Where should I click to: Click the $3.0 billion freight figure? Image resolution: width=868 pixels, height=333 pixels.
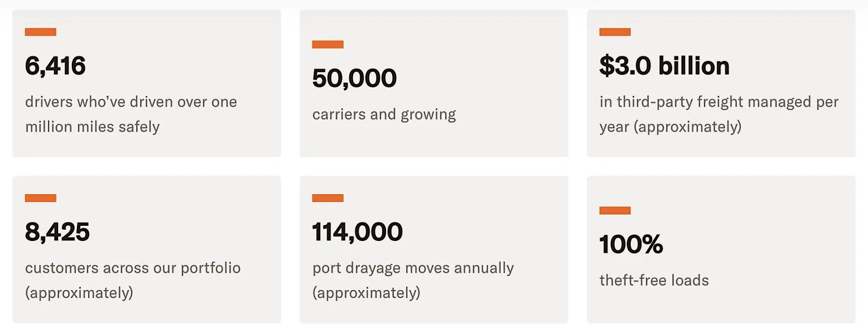(665, 66)
